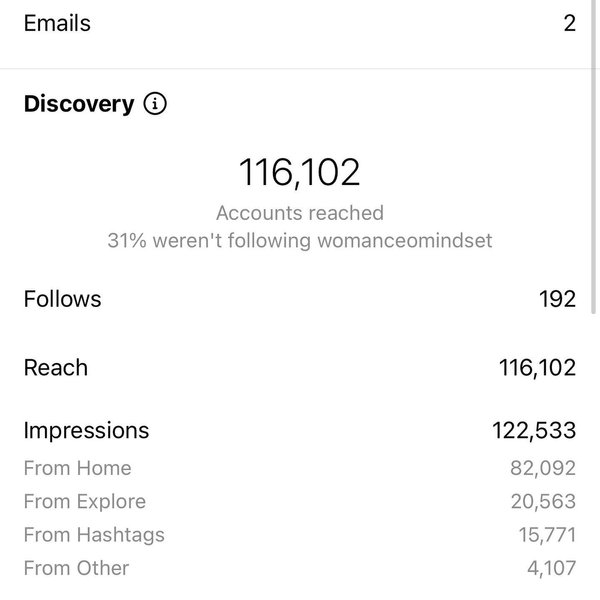Image resolution: width=600 pixels, height=600 pixels.
Task: Click the From Home label
Action: (77, 468)
